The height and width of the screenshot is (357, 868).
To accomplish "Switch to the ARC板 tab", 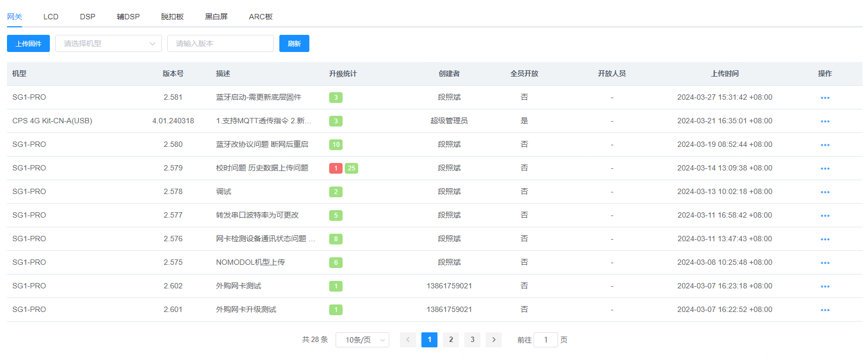I will click(x=261, y=17).
